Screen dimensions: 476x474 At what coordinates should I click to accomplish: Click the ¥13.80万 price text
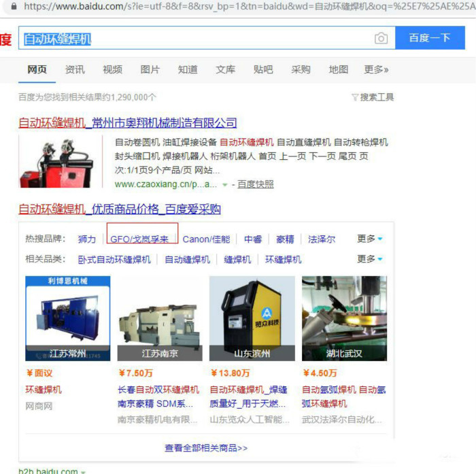coord(230,373)
